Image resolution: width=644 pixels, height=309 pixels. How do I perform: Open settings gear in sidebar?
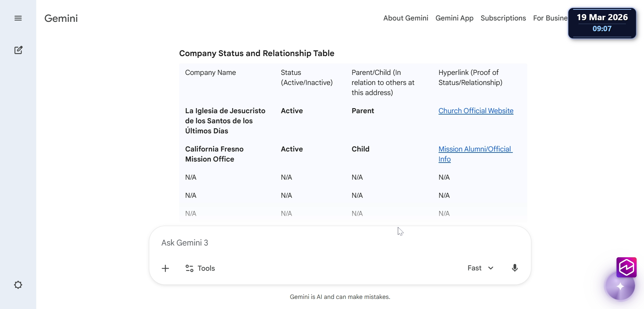point(18,285)
